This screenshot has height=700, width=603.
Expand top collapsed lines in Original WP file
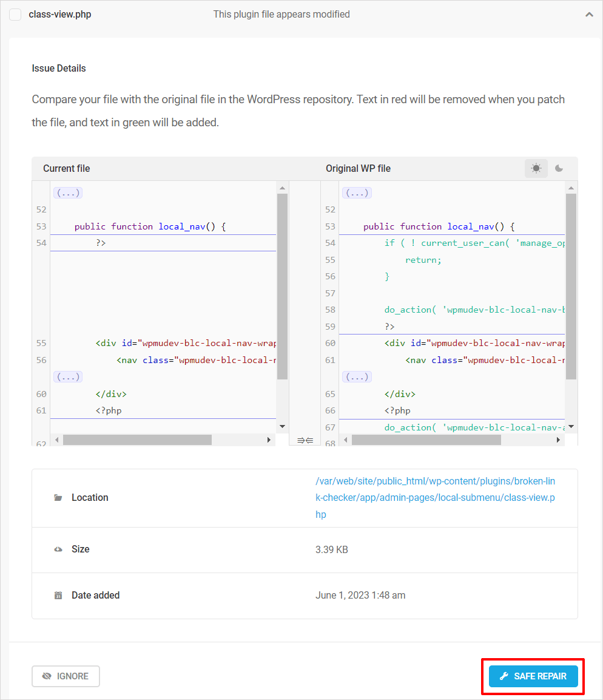[x=357, y=193]
